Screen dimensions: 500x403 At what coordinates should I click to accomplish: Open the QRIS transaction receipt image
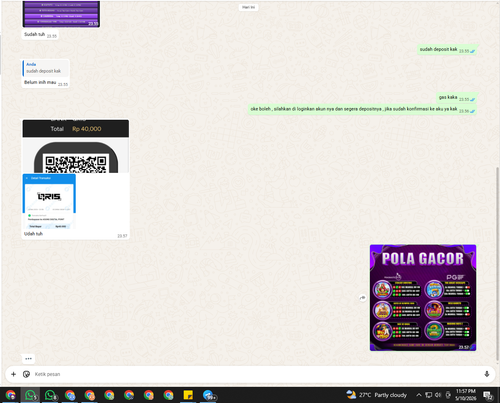49,201
